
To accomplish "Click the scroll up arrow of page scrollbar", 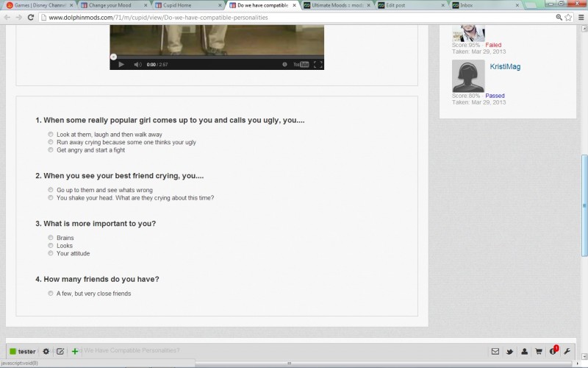I will [584, 28].
